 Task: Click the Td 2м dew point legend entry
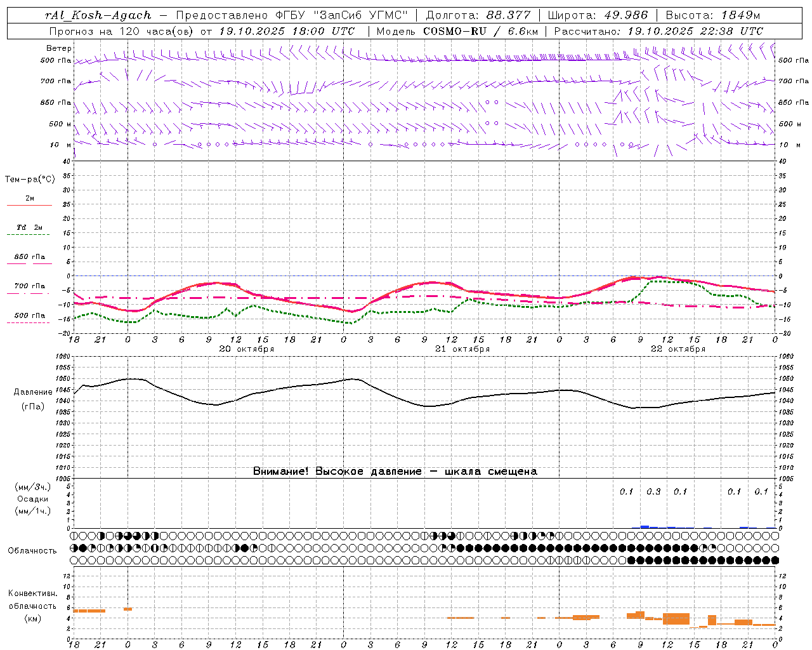29,230
